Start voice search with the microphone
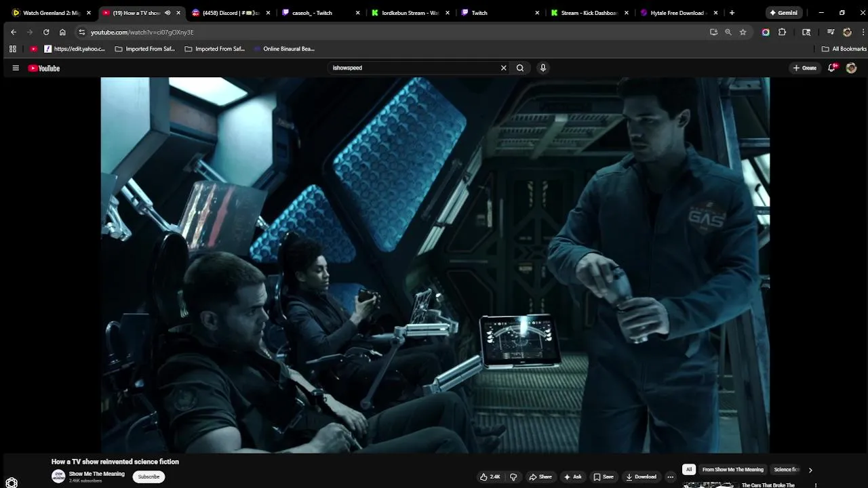The width and height of the screenshot is (868, 488). click(x=542, y=68)
